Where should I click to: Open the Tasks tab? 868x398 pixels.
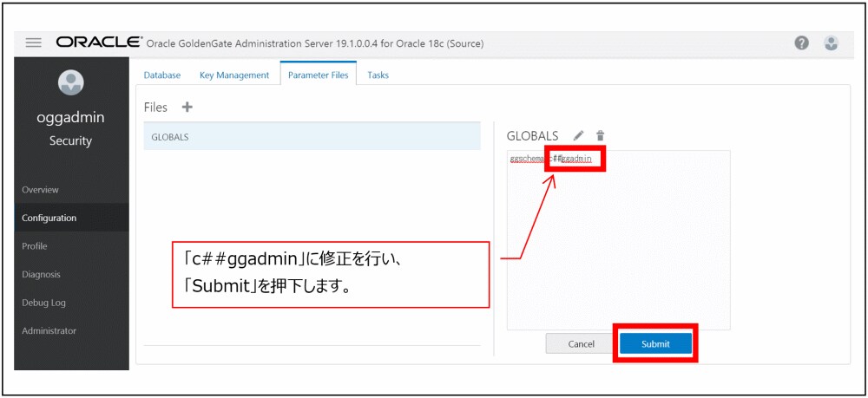(378, 75)
